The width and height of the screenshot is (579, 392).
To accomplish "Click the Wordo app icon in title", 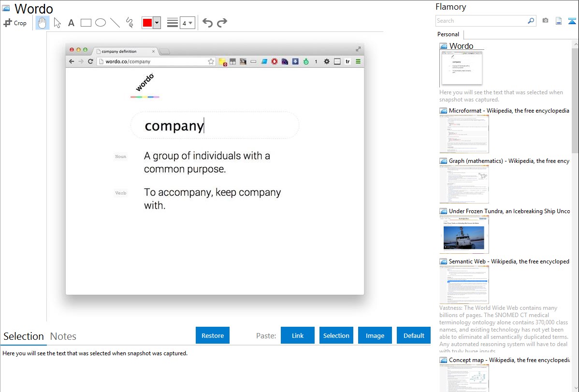I will point(6,8).
